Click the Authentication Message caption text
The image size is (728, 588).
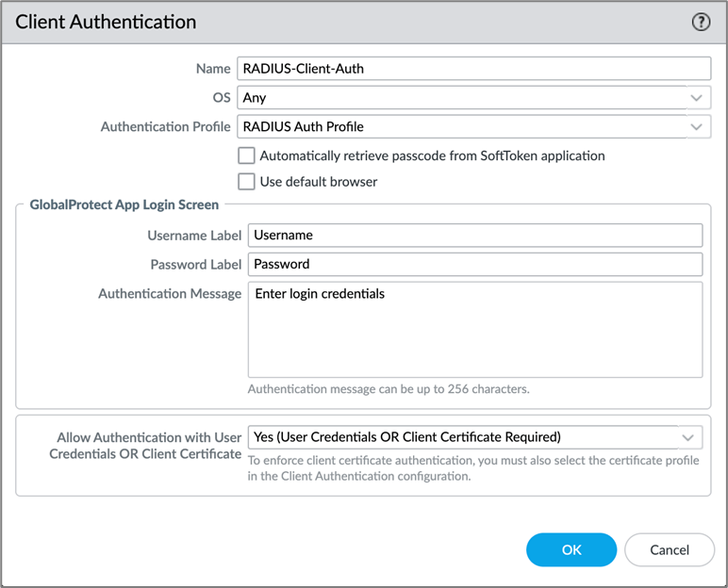[170, 294]
